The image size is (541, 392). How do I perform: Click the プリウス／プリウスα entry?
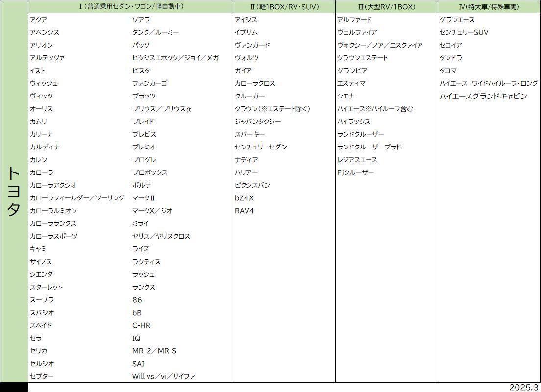[162, 109]
